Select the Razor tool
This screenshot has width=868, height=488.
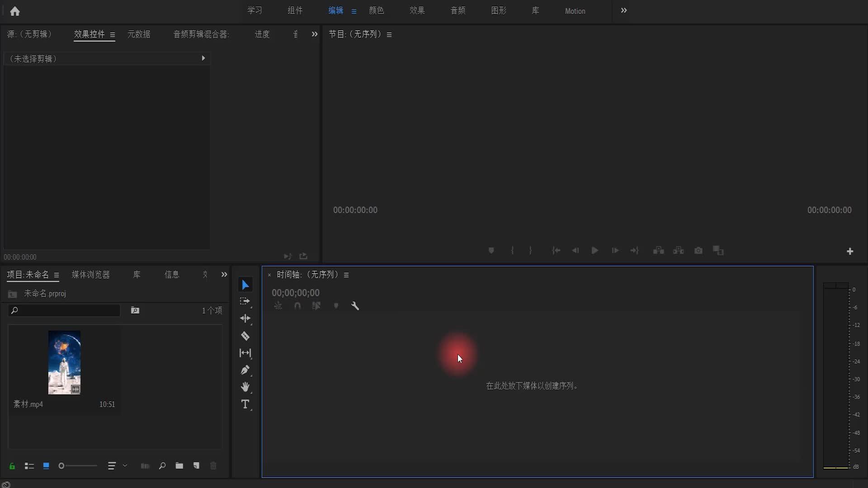point(245,336)
